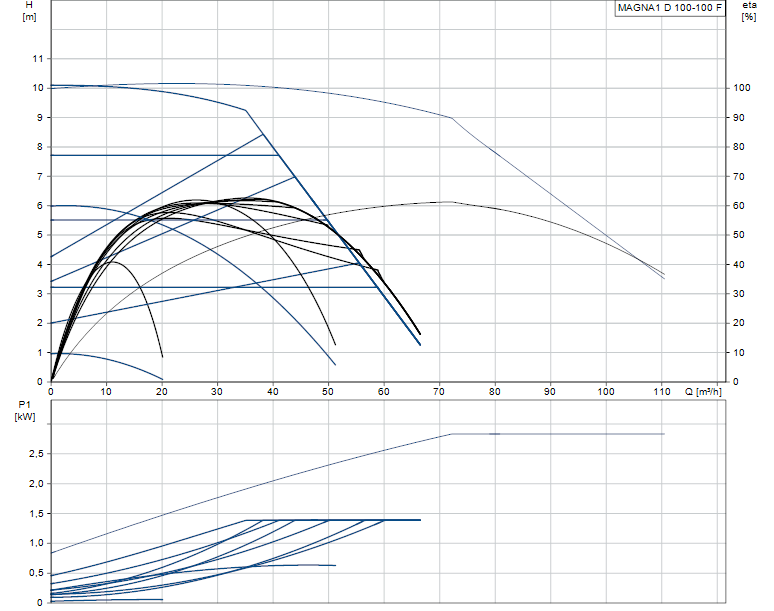Select the 9 tick on the H axis
774x611 pixels.
40,117
